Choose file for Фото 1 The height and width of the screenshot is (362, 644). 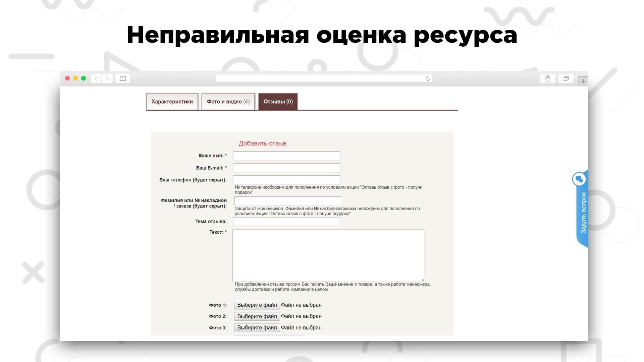[x=257, y=305]
